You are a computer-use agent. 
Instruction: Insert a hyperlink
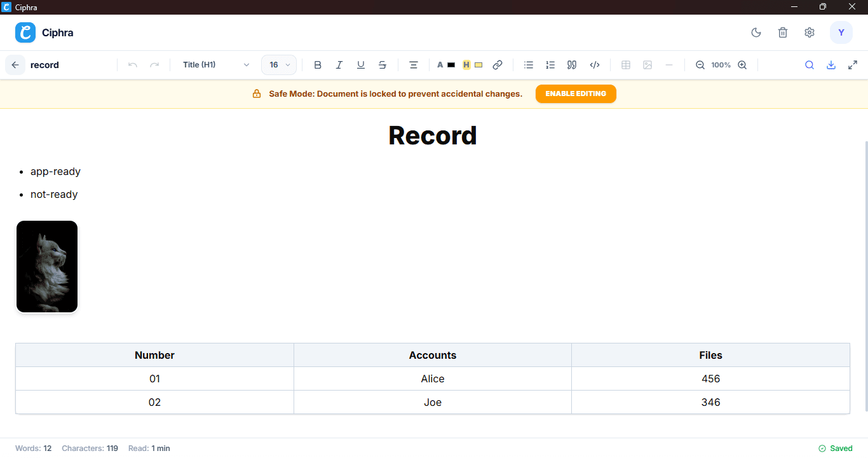[498, 64]
